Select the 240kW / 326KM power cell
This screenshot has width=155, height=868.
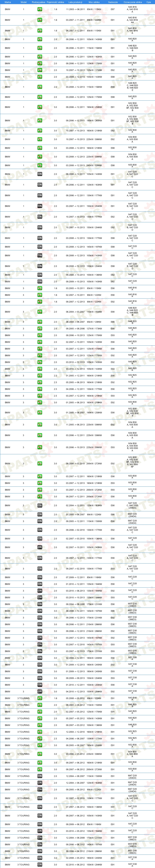click(x=94, y=165)
